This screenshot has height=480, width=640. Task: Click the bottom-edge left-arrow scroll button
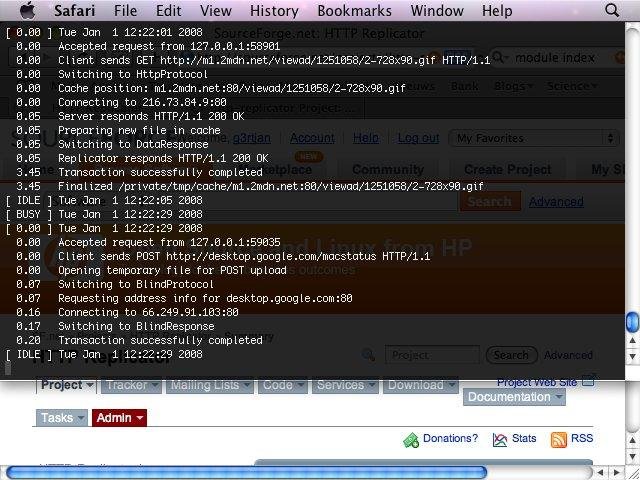click(600, 473)
